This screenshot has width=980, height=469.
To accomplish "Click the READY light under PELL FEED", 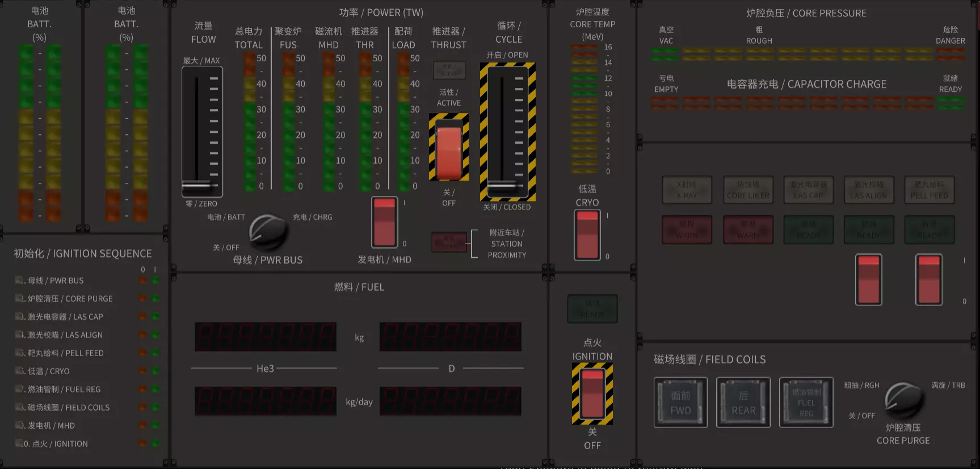I will [929, 230].
